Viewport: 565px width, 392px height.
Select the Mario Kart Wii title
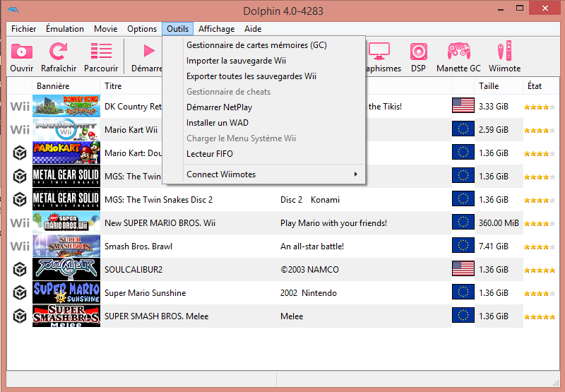coord(131,130)
